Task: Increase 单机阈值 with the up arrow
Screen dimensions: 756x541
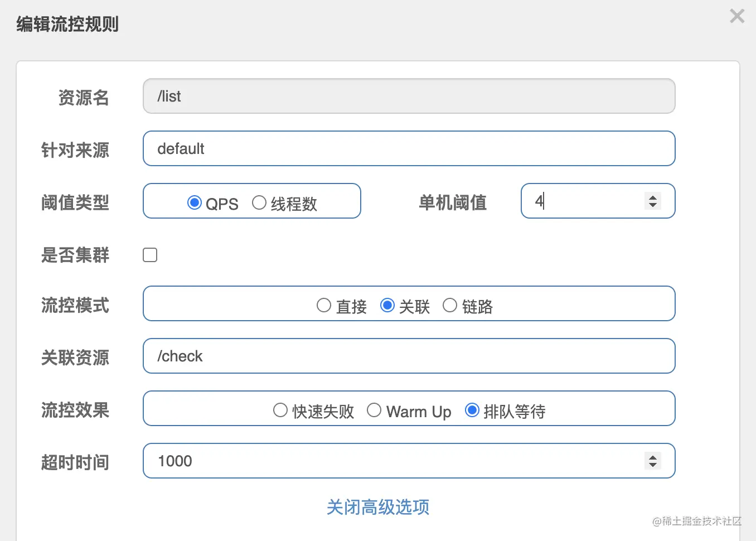Action: tap(653, 197)
